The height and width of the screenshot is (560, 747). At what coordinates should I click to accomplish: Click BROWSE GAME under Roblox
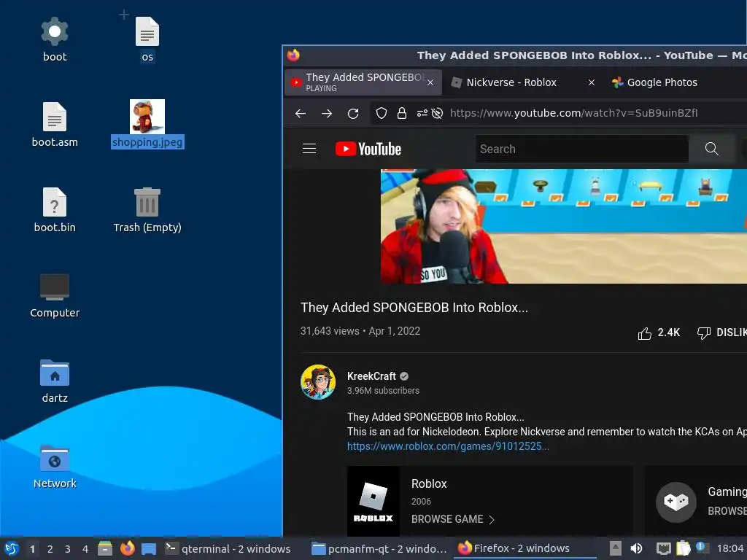coord(452,519)
